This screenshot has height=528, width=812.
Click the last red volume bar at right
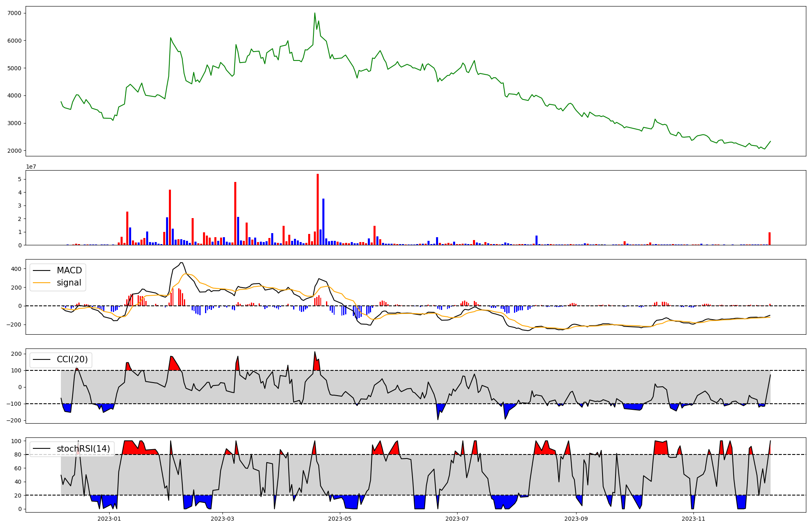(769, 239)
